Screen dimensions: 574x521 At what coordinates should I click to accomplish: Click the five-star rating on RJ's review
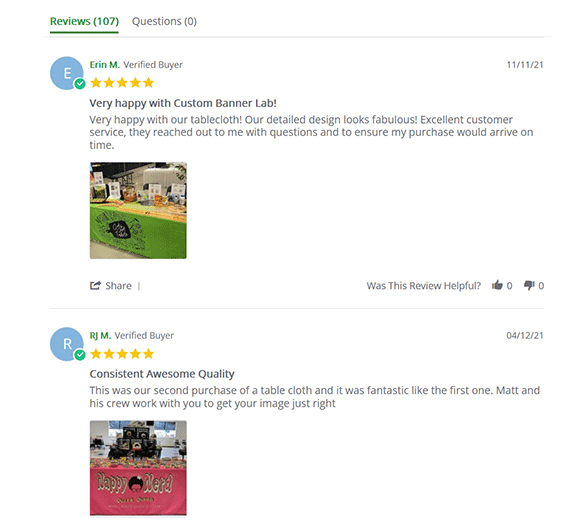(x=122, y=354)
